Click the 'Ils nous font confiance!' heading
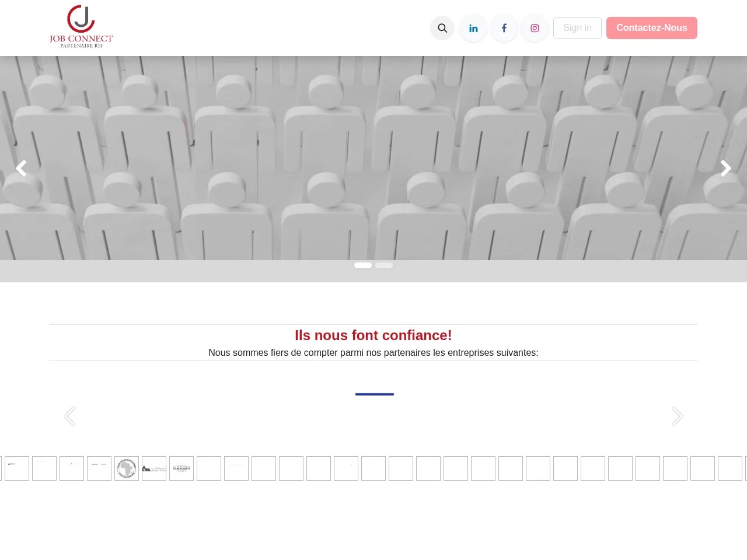 pos(373,335)
